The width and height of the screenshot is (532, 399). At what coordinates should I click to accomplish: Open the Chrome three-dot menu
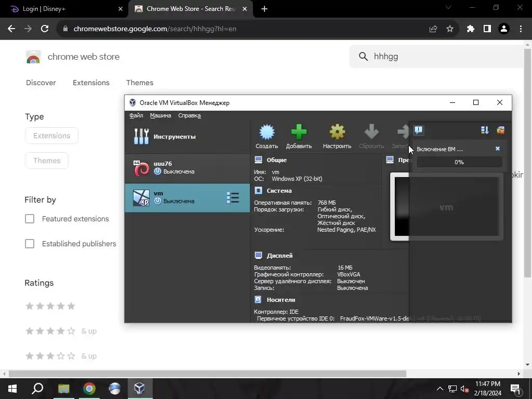point(521,29)
